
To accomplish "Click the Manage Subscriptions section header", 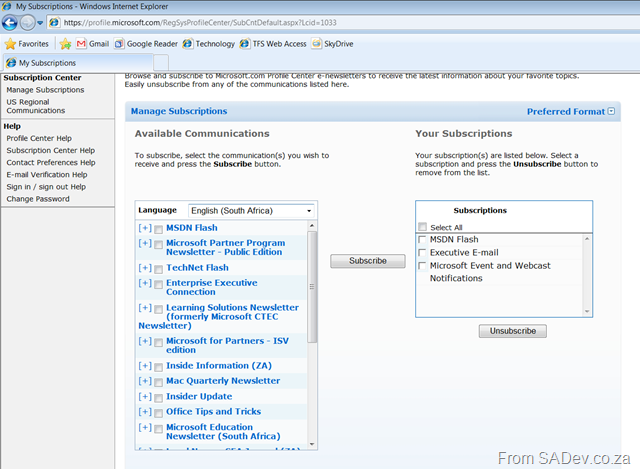I will (x=179, y=111).
